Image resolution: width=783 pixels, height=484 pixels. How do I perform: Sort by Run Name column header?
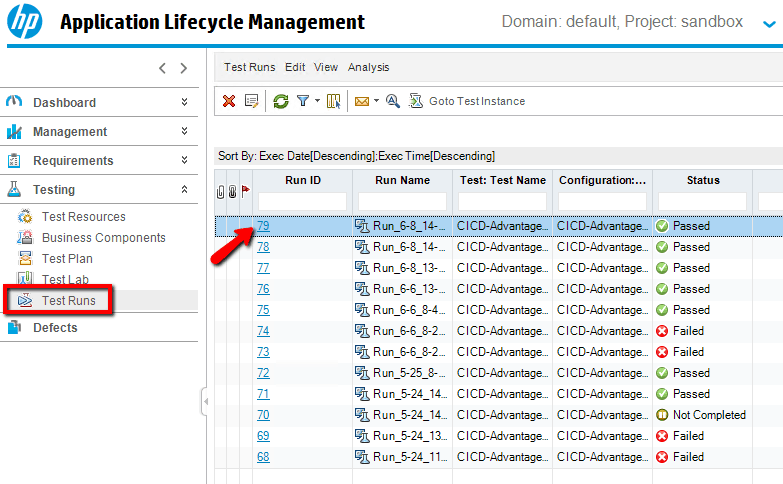click(x=402, y=180)
